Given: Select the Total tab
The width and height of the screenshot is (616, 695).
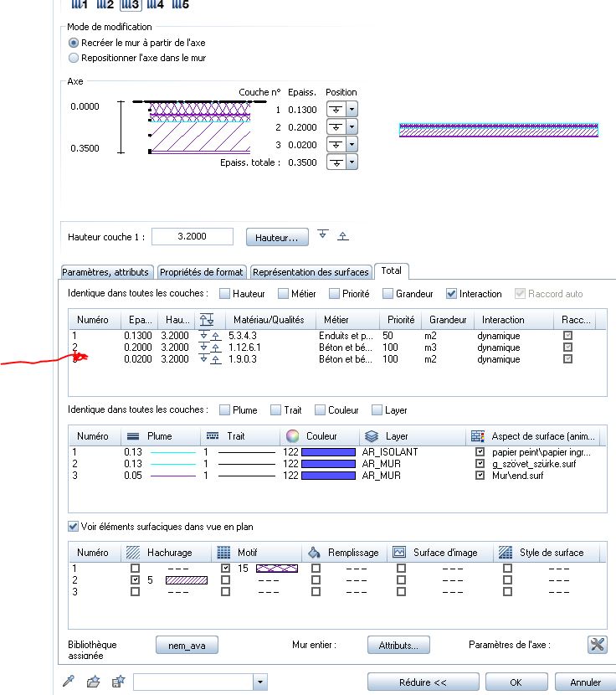Looking at the screenshot, I should point(392,270).
